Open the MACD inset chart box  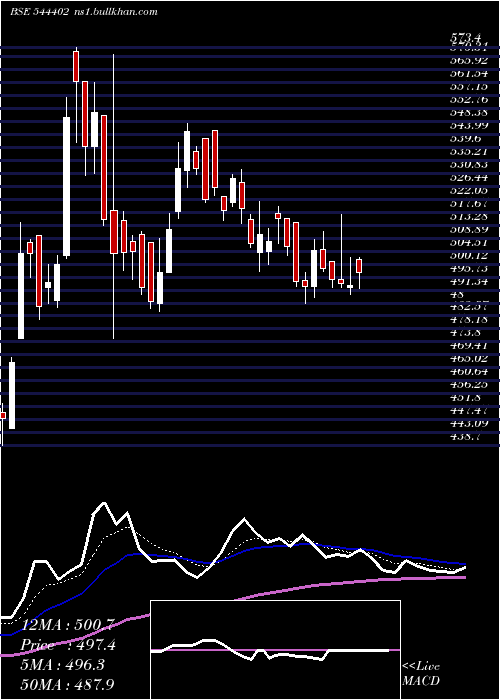click(275, 650)
